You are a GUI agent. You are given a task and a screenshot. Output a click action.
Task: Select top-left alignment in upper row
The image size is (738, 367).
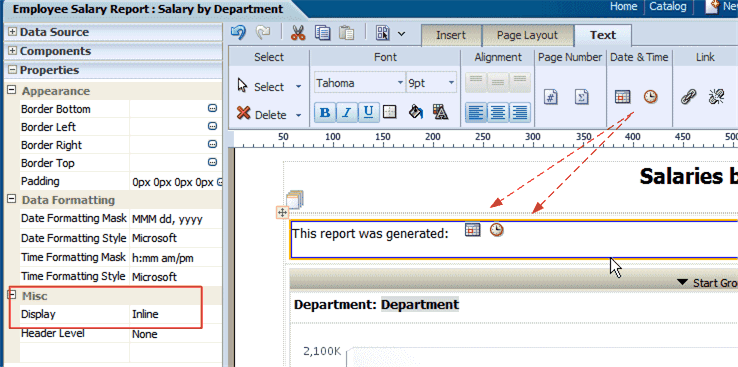[476, 82]
